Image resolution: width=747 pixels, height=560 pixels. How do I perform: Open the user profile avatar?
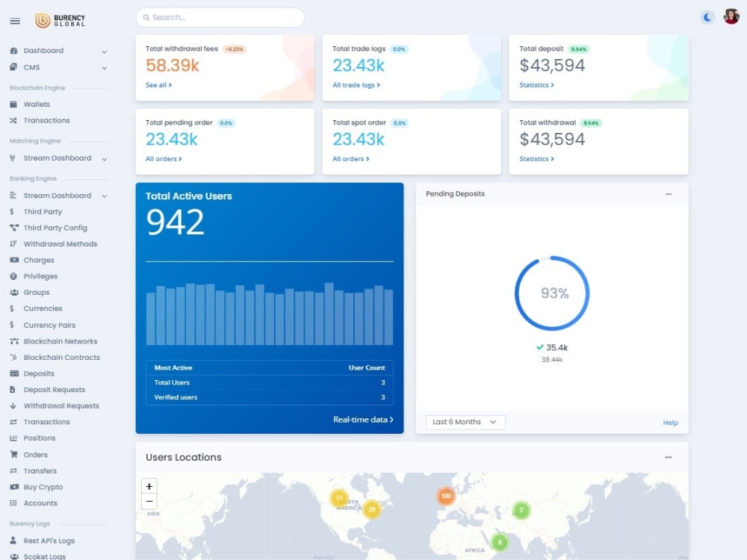click(731, 16)
